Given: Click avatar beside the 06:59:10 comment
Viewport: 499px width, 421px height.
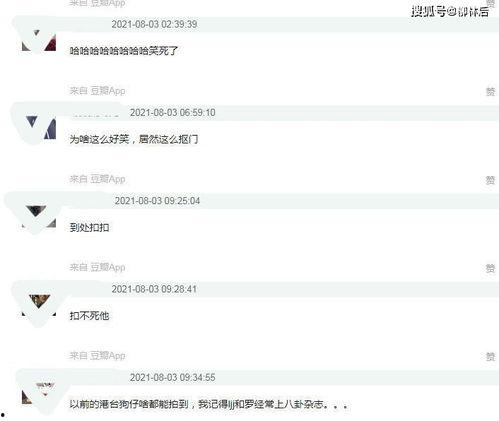Looking at the screenshot, I should (x=39, y=128).
